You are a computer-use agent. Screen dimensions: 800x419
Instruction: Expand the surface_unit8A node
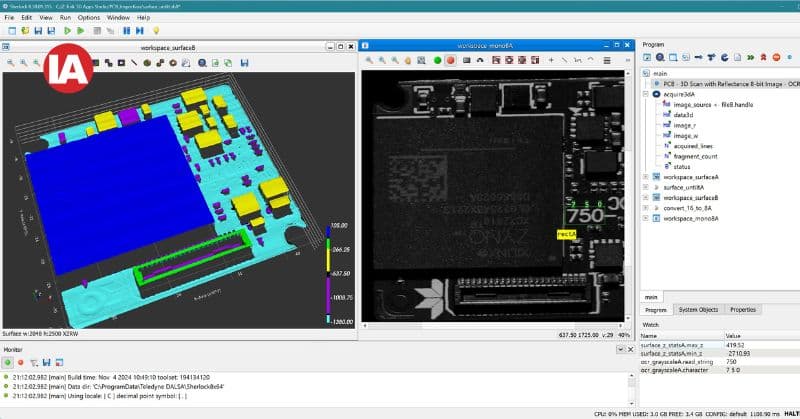point(646,187)
